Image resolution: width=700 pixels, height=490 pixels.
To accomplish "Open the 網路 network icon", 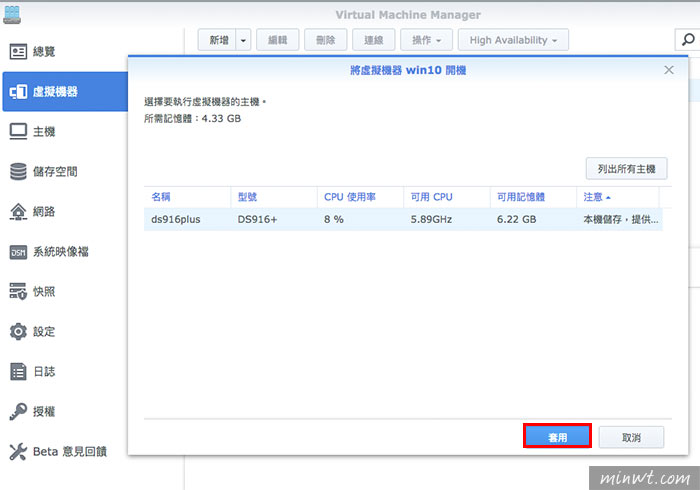I will tap(18, 212).
